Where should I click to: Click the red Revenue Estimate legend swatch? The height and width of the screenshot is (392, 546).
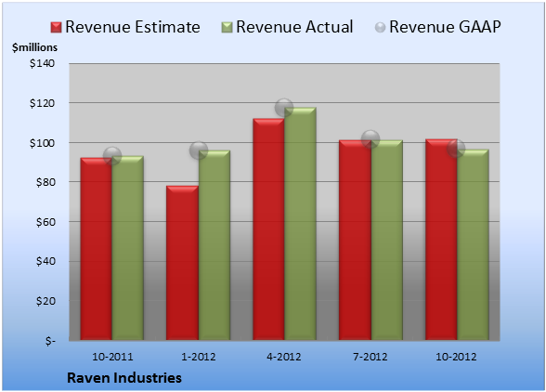click(56, 28)
